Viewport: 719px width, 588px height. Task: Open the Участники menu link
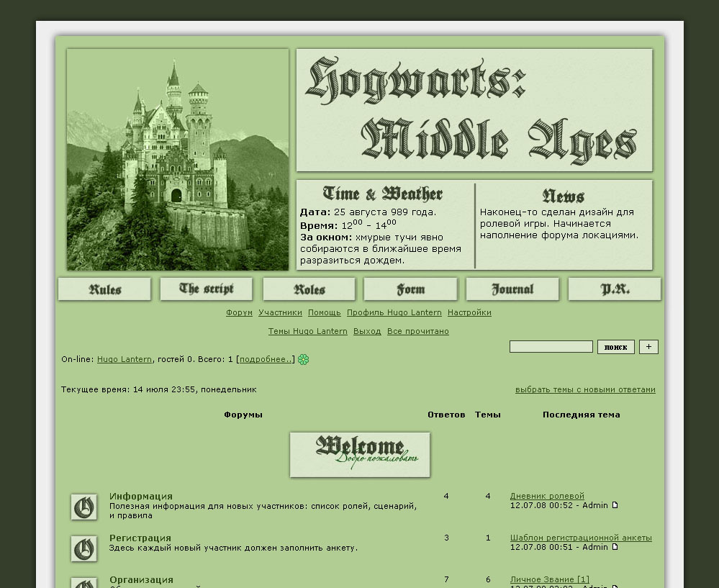tap(280, 312)
